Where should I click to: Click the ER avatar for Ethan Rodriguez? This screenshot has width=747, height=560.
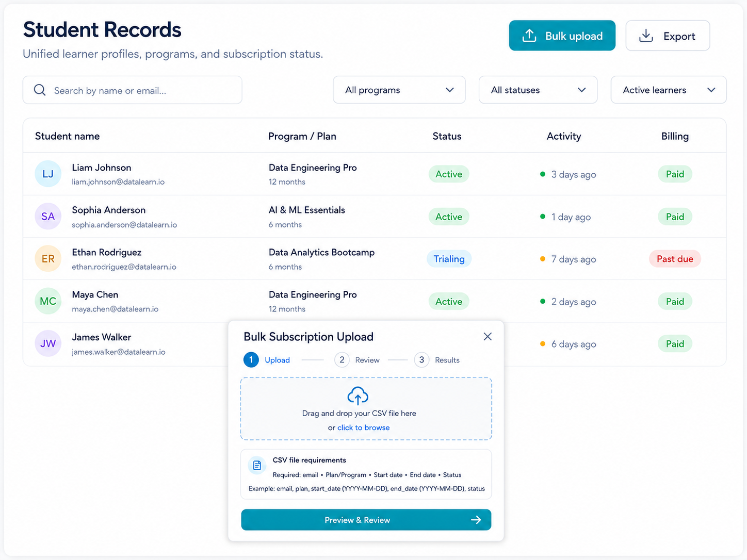(48, 259)
